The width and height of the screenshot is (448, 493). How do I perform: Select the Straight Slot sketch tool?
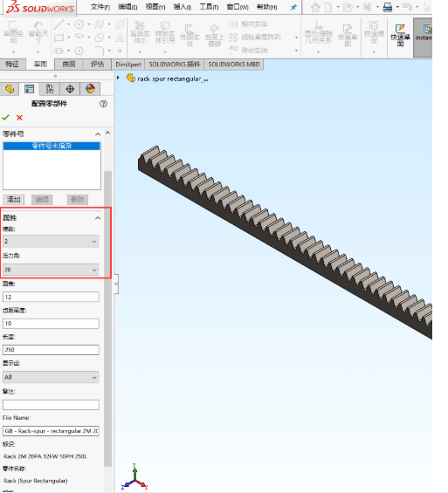coord(59,51)
